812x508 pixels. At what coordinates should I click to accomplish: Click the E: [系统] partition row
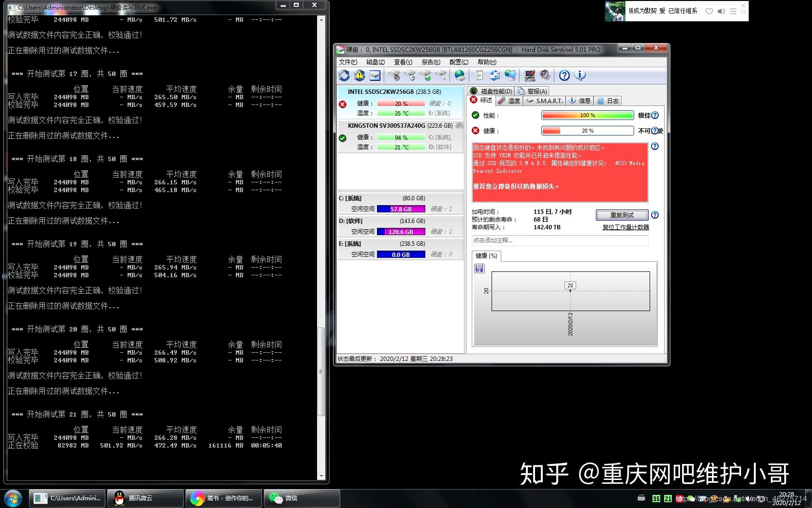[400, 249]
